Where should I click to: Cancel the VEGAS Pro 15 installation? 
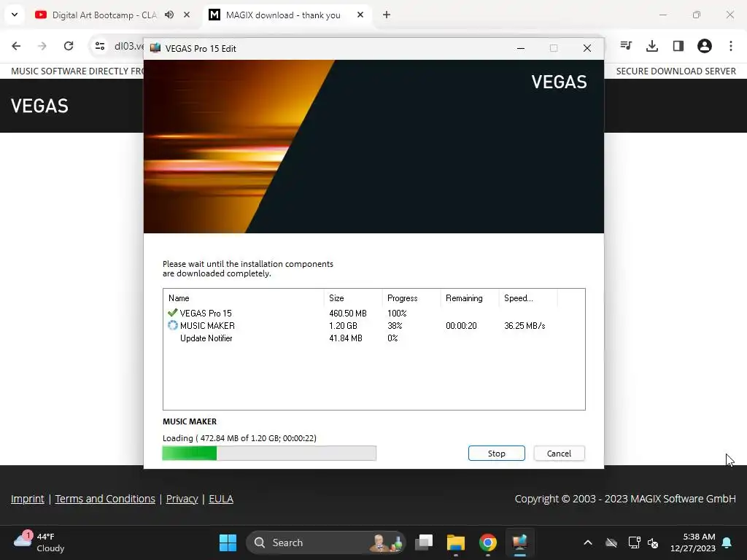[559, 454]
